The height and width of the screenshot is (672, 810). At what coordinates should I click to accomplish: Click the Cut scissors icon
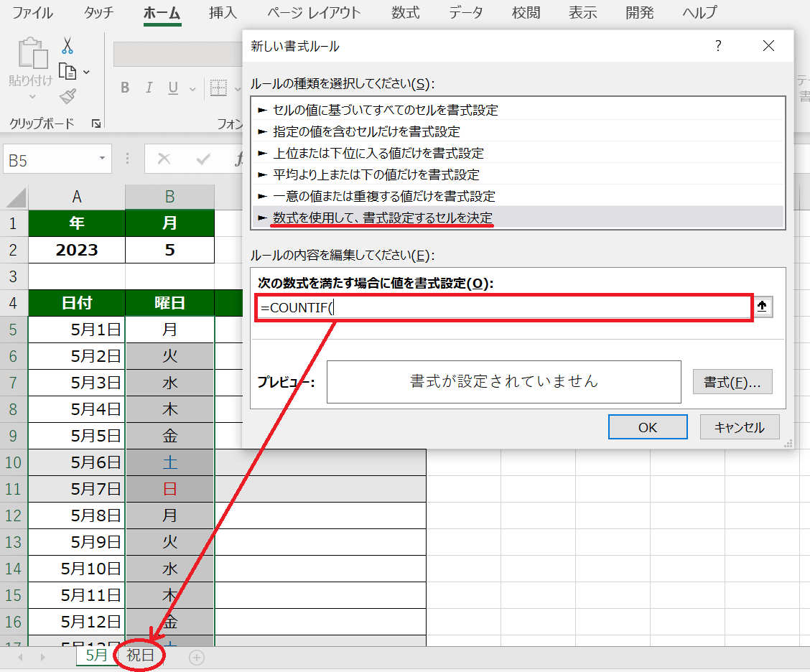coord(67,46)
